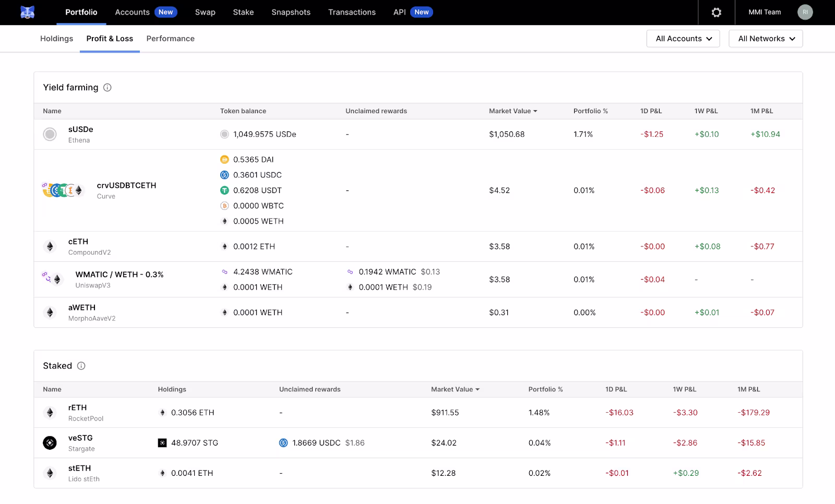Click the Staked info icon
Image resolution: width=835 pixels, height=504 pixels.
(81, 366)
